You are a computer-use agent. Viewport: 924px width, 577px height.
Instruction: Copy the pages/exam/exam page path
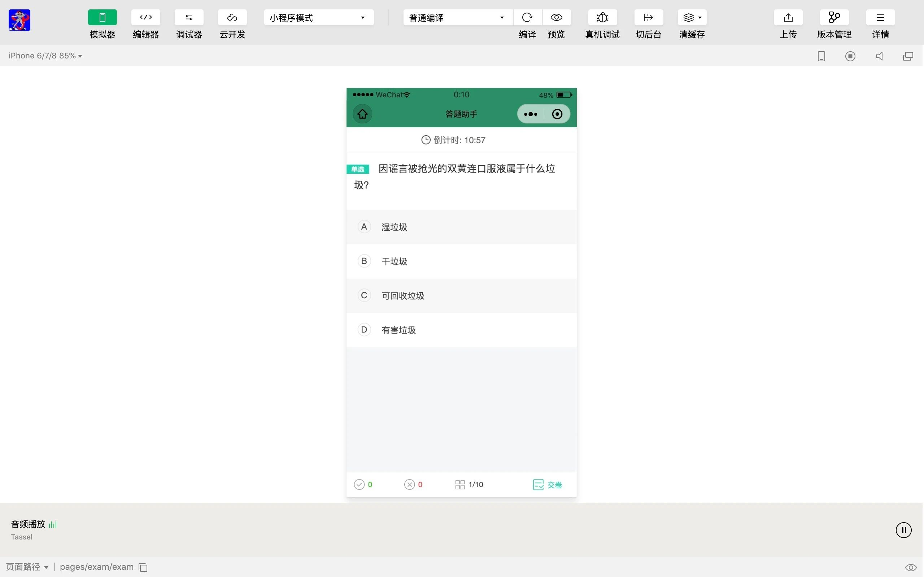[x=143, y=568]
